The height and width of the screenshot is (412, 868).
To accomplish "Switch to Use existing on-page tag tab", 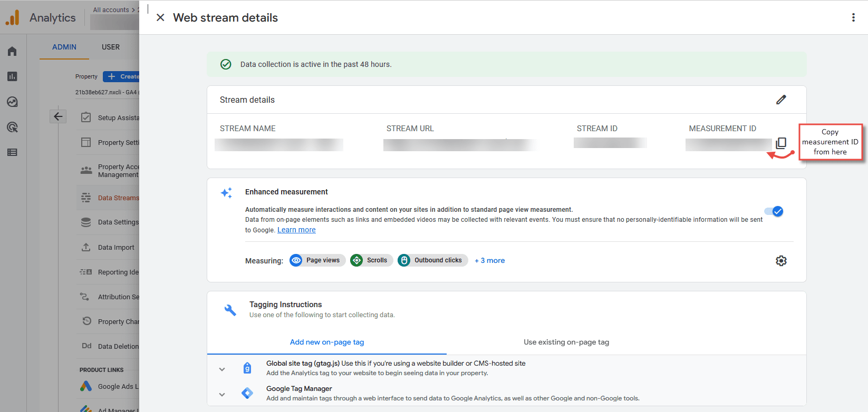I will pos(566,342).
